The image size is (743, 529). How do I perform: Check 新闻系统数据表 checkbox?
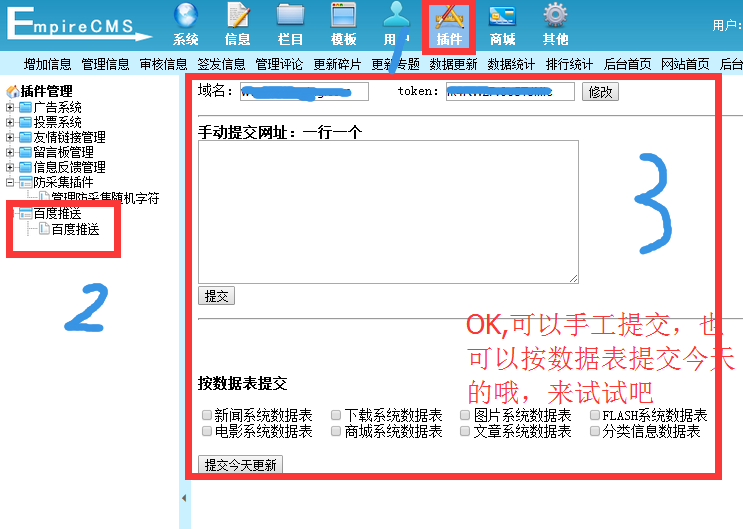coord(207,415)
